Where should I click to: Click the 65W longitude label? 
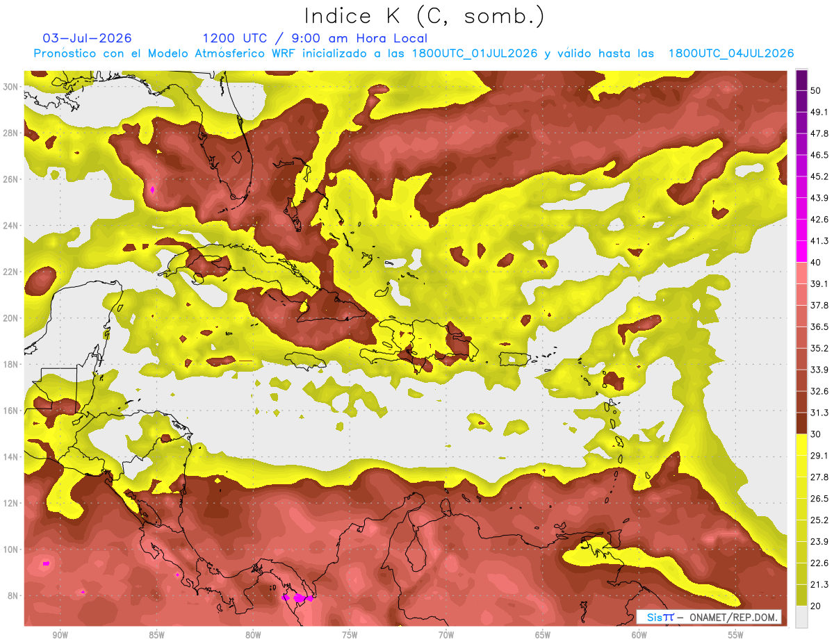pos(543,635)
